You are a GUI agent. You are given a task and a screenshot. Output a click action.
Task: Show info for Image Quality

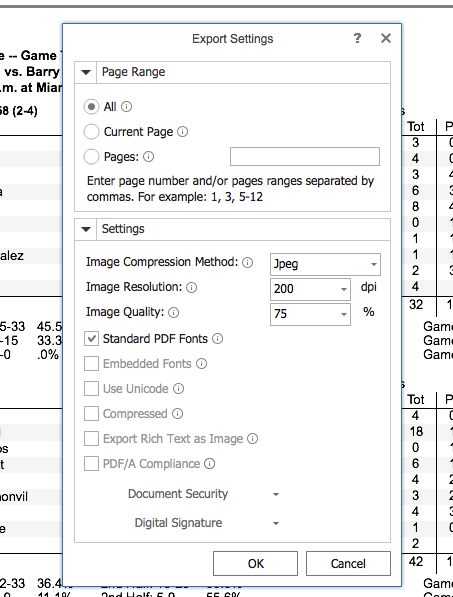173,313
